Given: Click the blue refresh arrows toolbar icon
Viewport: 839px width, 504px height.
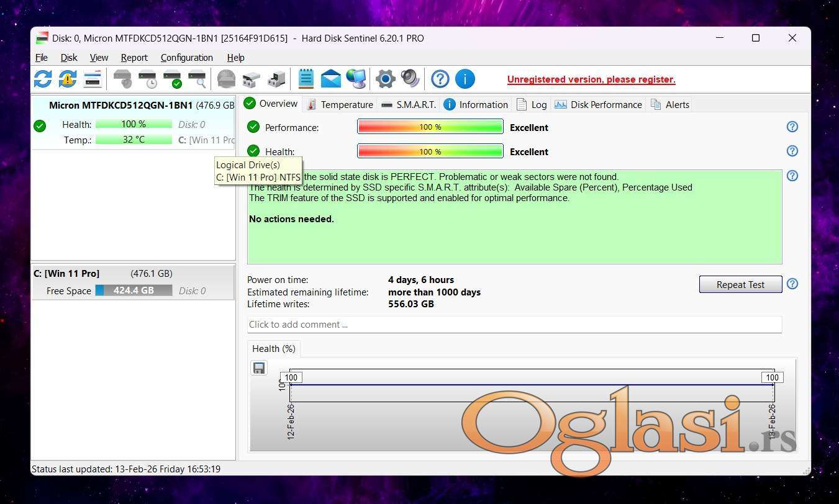Looking at the screenshot, I should pos(43,79).
